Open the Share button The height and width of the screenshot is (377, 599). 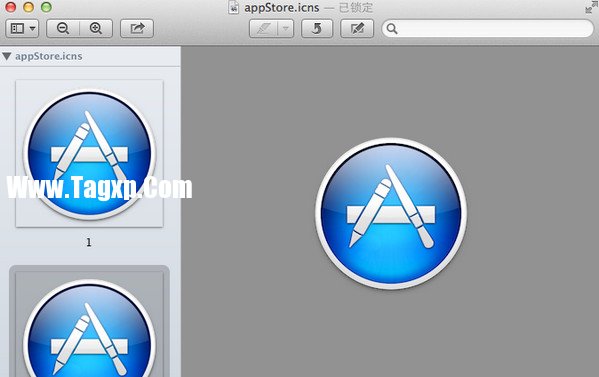click(x=137, y=29)
